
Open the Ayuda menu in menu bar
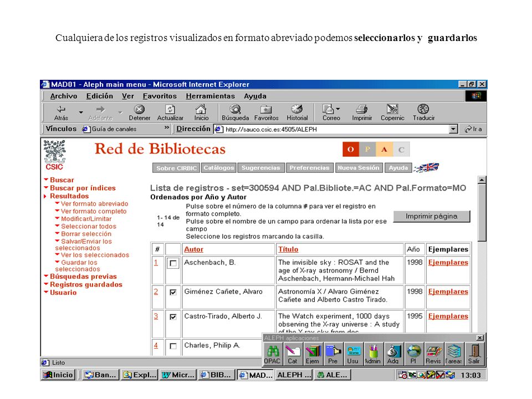coord(255,96)
